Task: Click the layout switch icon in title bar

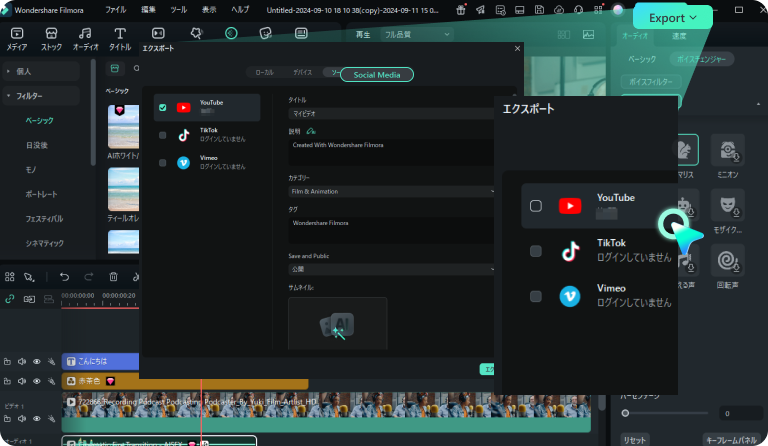Action: (x=520, y=10)
